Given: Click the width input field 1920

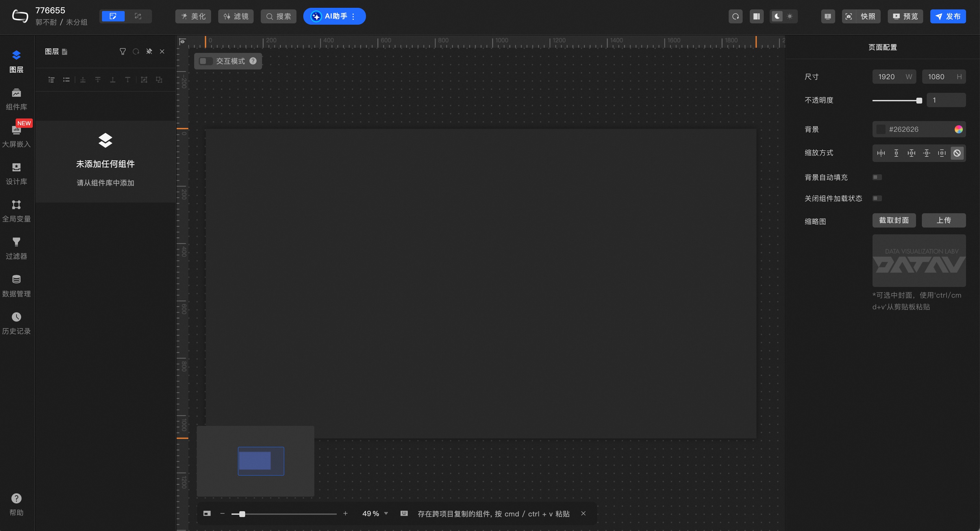Looking at the screenshot, I should pyautogui.click(x=887, y=77).
